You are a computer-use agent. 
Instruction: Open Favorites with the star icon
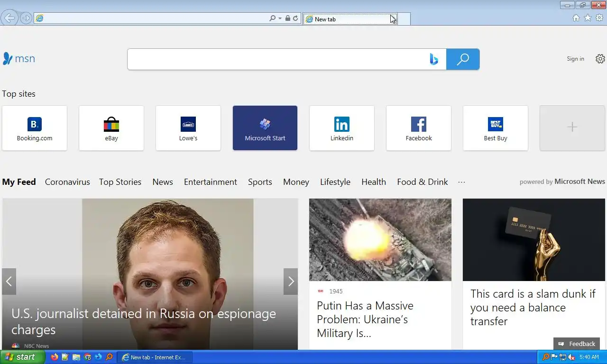point(588,18)
